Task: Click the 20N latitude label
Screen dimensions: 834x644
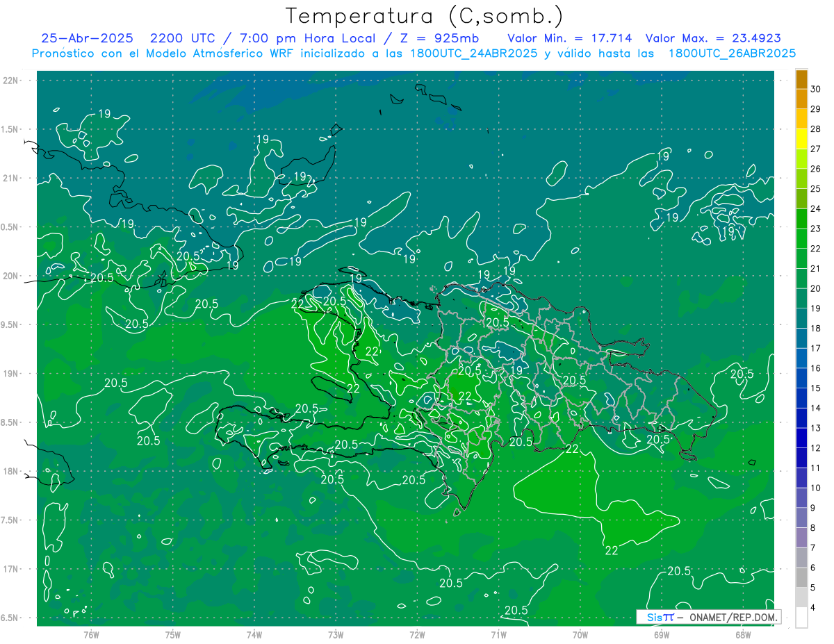Action: pos(10,276)
